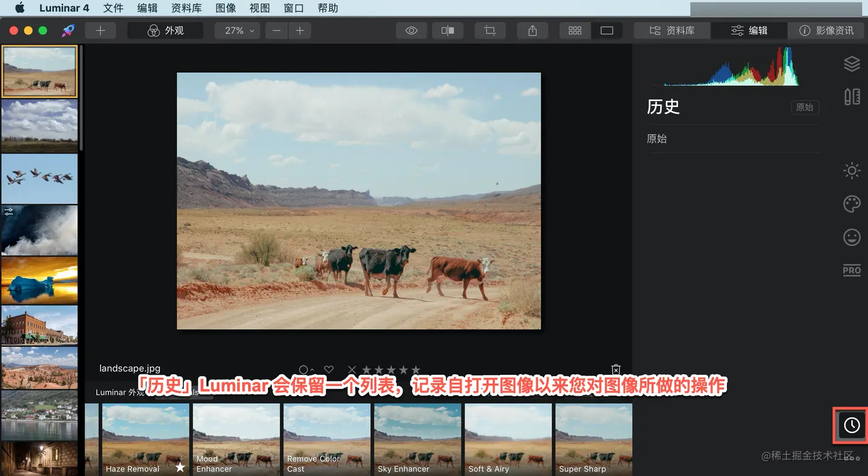868x476 pixels.
Task: Open the 帮助 menu
Action: tap(328, 8)
